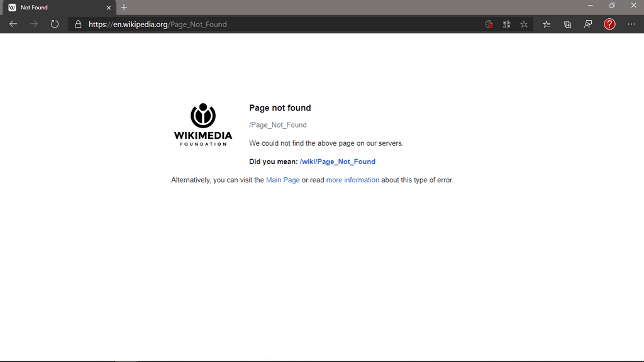Open Settings and more ellipsis menu

[631, 25]
